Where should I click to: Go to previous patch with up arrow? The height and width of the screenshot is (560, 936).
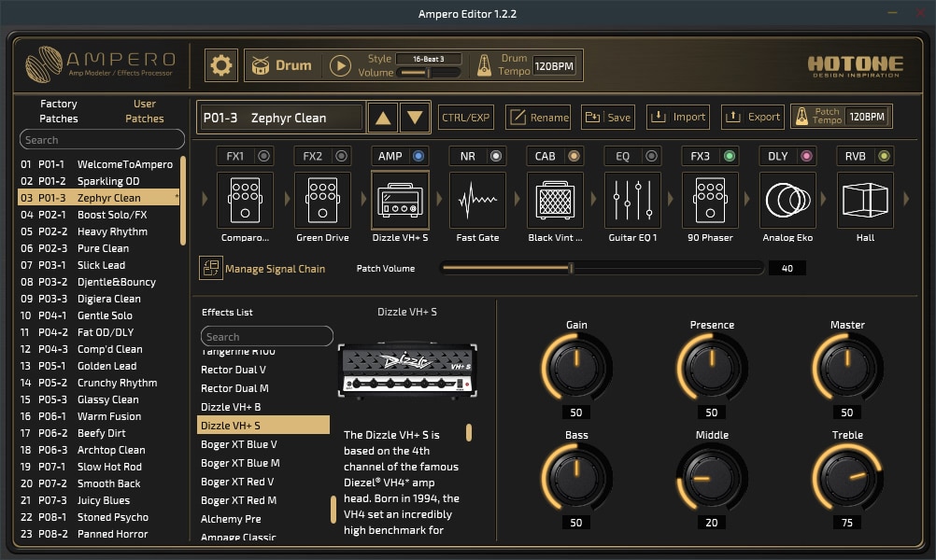383,117
